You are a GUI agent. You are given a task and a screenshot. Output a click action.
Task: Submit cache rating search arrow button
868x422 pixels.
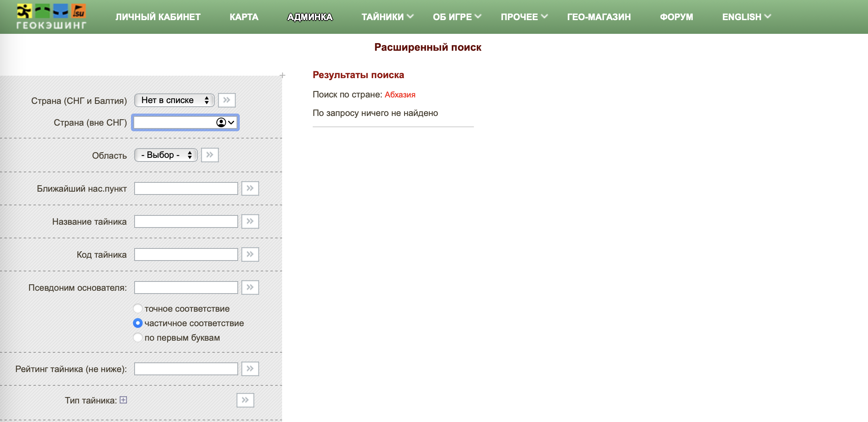250,369
